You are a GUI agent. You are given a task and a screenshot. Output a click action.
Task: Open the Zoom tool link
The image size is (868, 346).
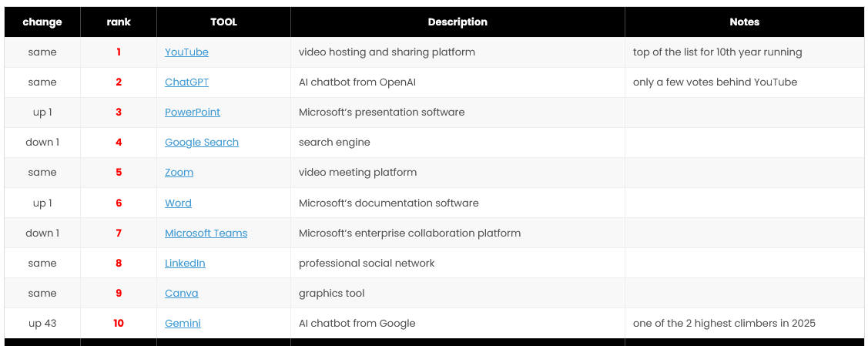pos(179,173)
